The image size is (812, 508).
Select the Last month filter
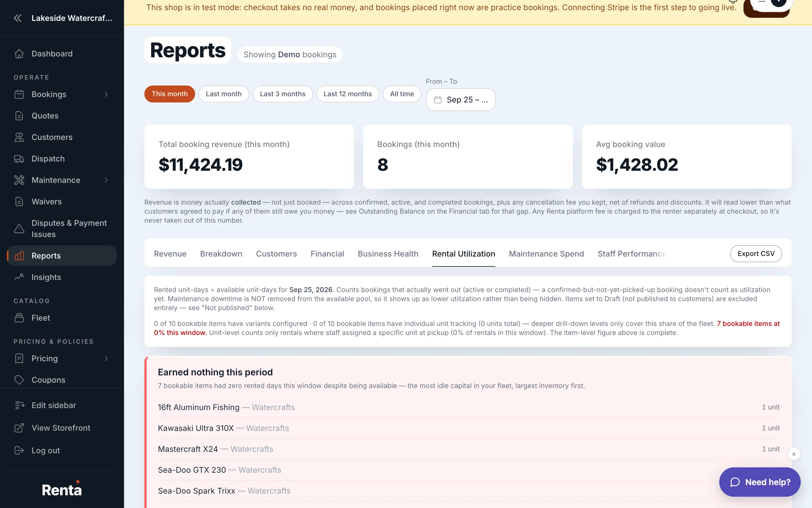point(224,94)
